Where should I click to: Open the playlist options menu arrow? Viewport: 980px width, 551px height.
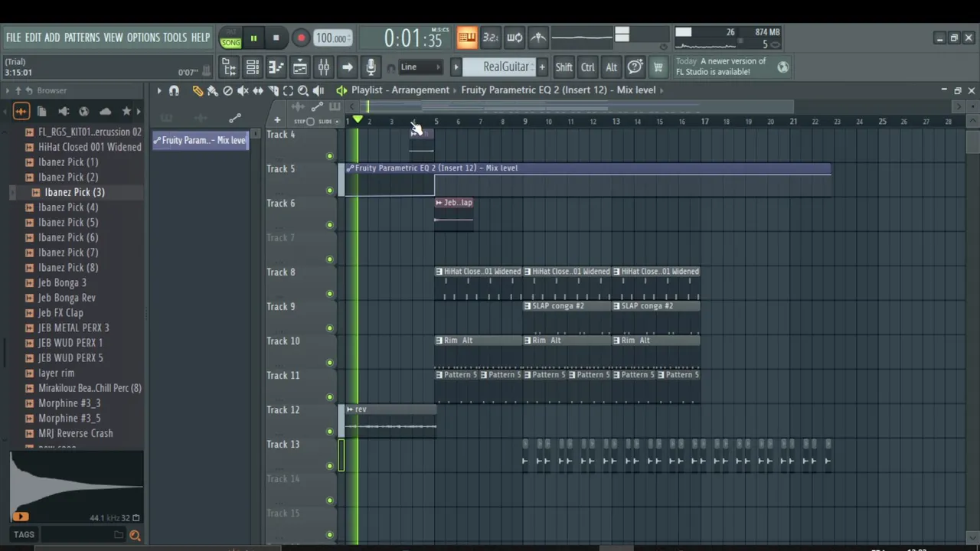(x=159, y=90)
